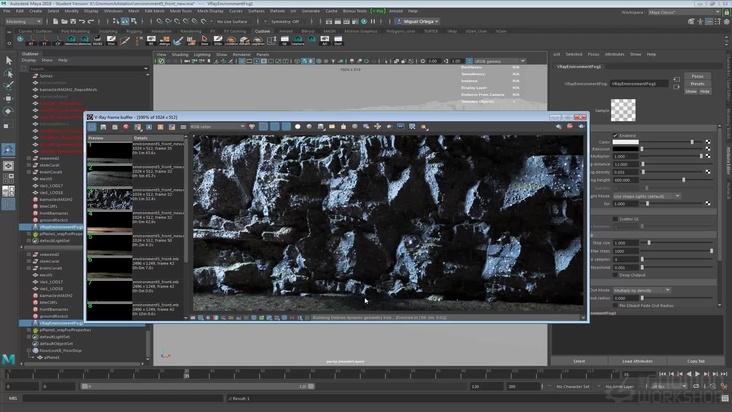
Task: Select the arrow Select tool in toolbox
Action: 8,60
